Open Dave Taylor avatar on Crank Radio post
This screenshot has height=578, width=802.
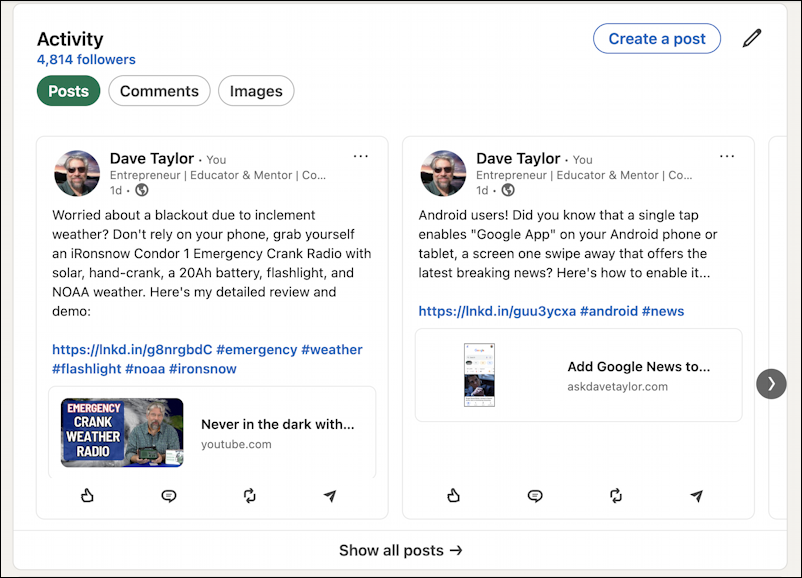[77, 173]
